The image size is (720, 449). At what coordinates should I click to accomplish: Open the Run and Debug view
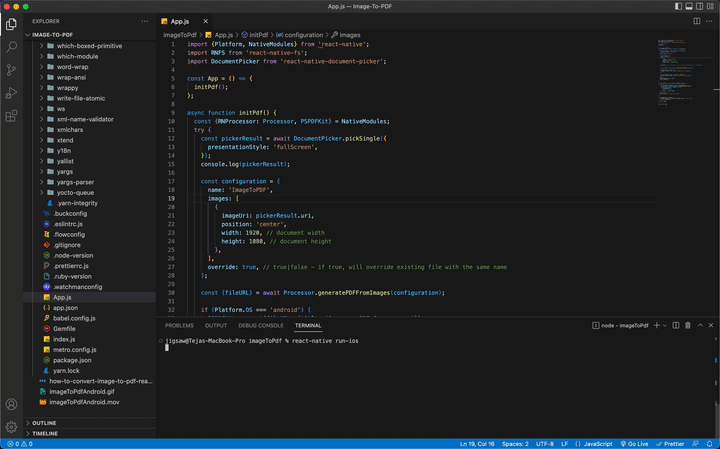pos(12,93)
